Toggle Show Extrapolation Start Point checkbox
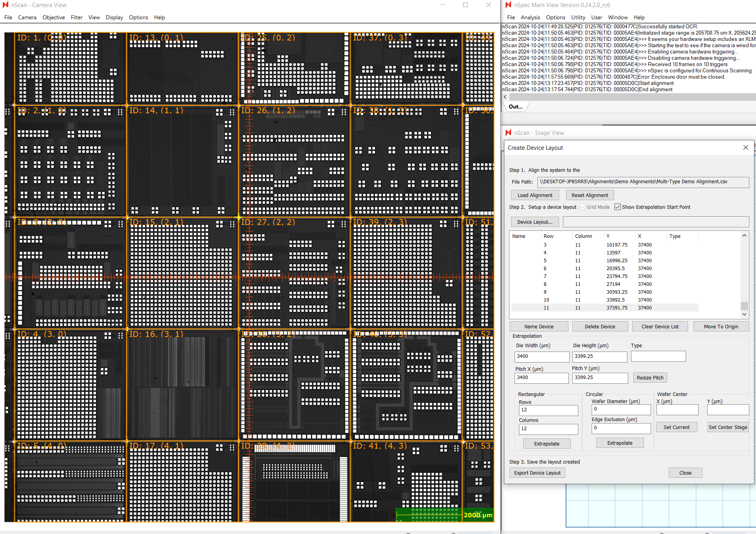This screenshot has width=756, height=534. 618,207
